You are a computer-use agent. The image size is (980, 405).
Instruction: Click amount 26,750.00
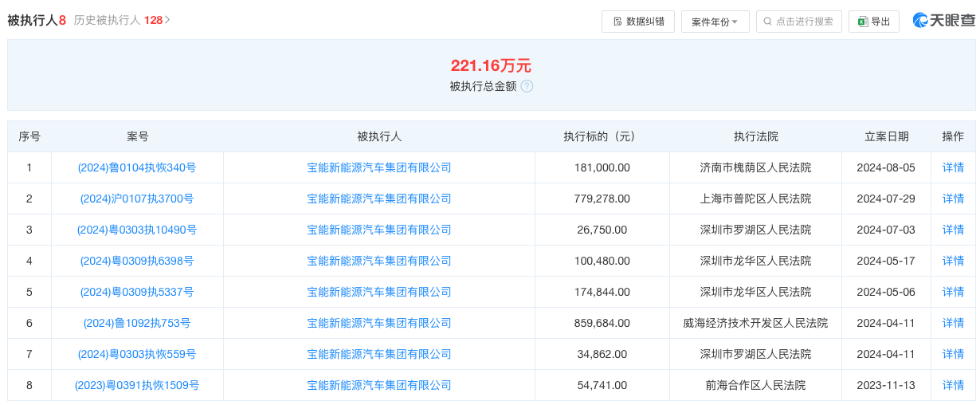602,230
